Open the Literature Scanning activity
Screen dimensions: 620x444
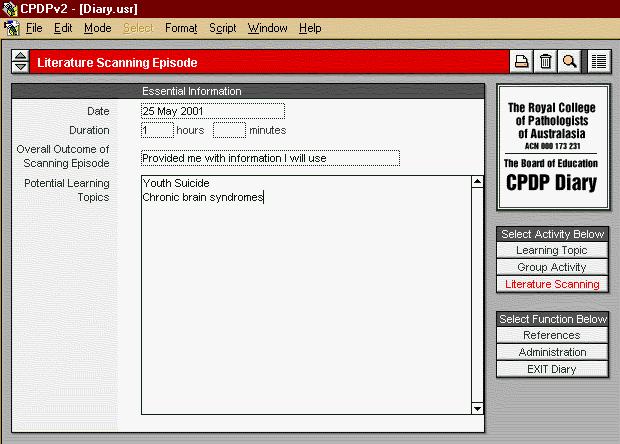[x=552, y=284]
